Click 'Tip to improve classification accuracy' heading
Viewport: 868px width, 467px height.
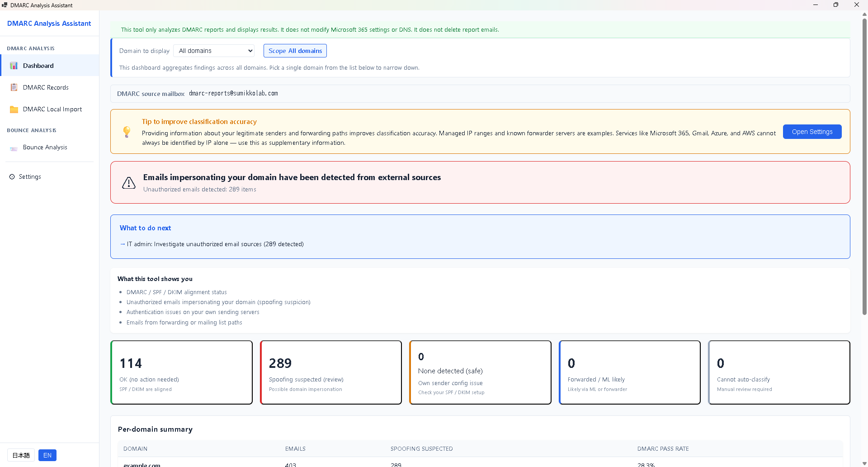click(199, 122)
